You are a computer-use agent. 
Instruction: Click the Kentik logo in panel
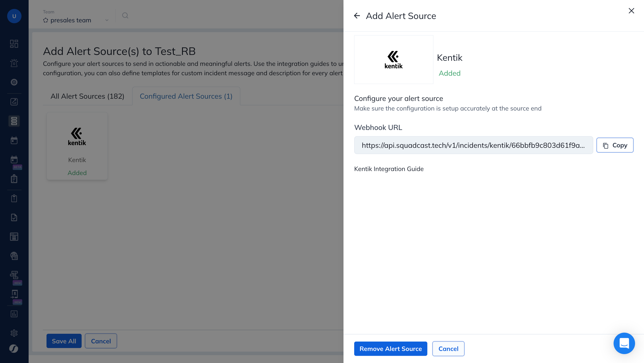[x=394, y=59]
